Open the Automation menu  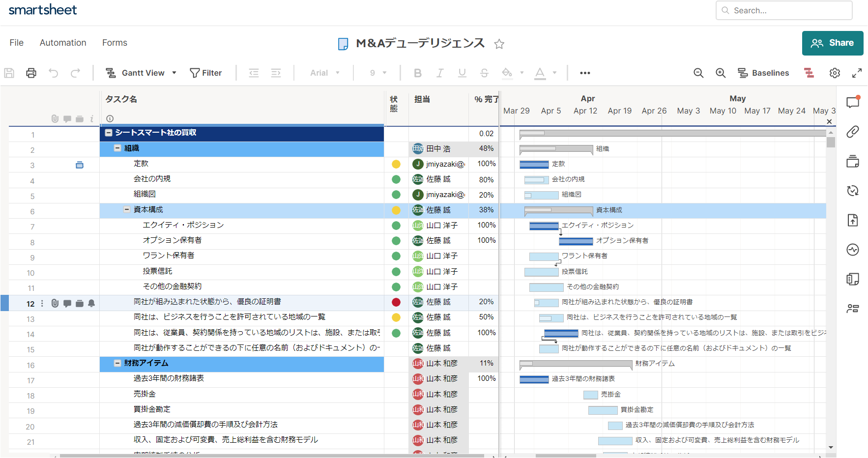point(63,43)
